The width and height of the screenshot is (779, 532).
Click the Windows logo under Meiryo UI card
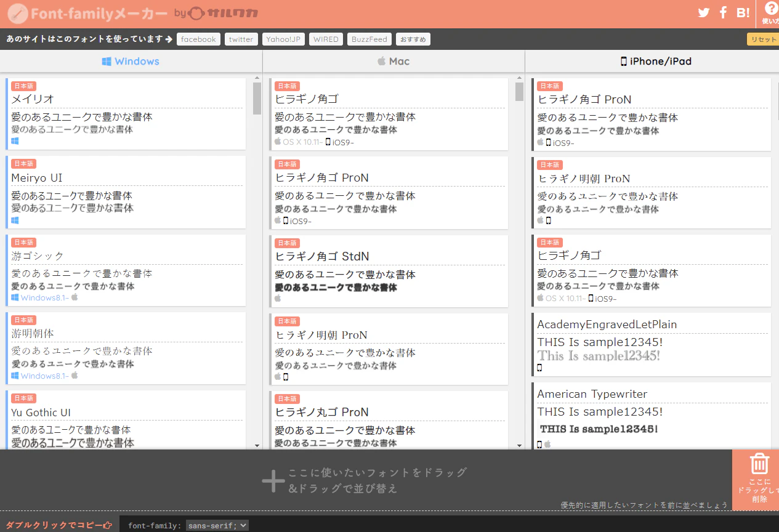[15, 220]
